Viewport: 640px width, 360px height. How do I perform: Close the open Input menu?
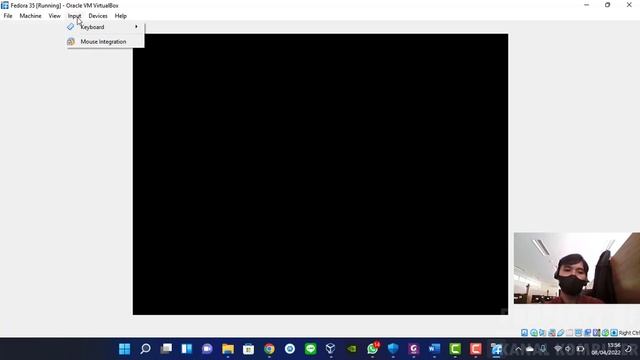74,16
